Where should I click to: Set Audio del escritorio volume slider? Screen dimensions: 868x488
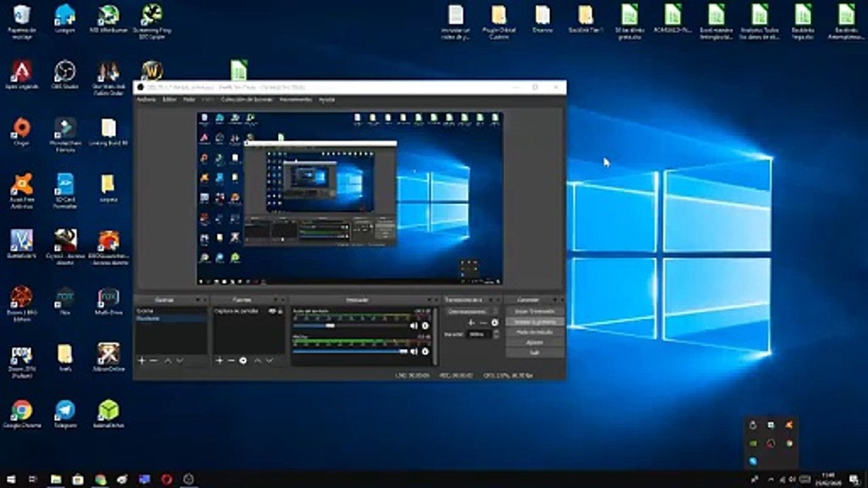pos(350,326)
